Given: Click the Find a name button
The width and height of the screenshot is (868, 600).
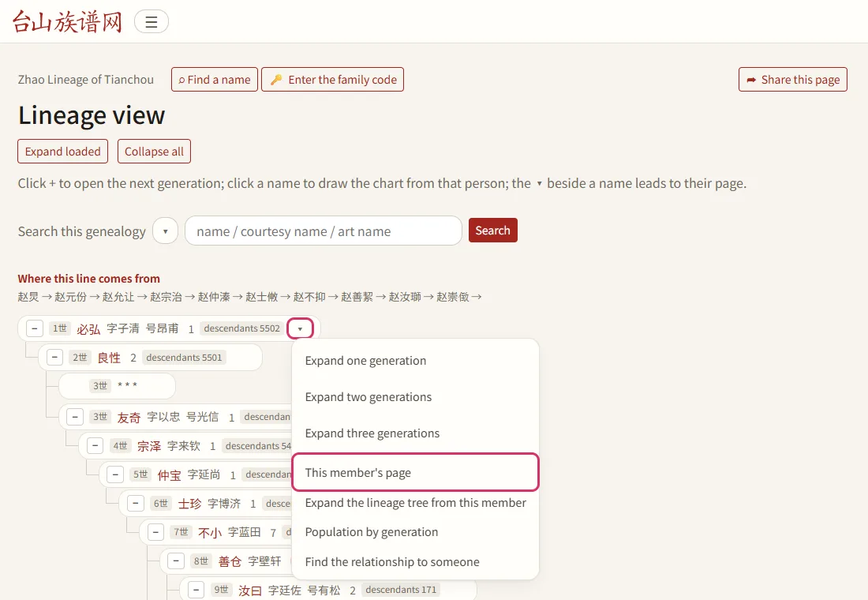Looking at the screenshot, I should (215, 79).
